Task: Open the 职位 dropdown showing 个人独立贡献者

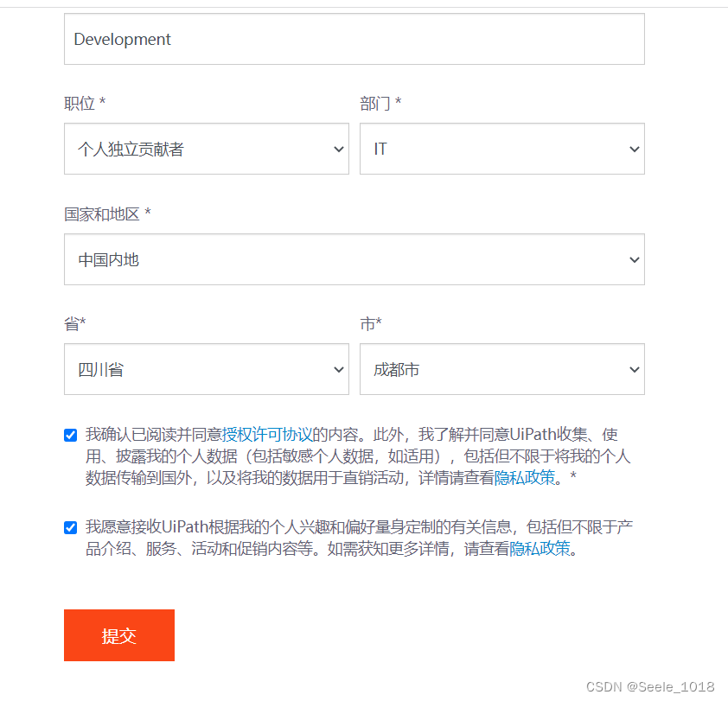Action: click(x=206, y=149)
